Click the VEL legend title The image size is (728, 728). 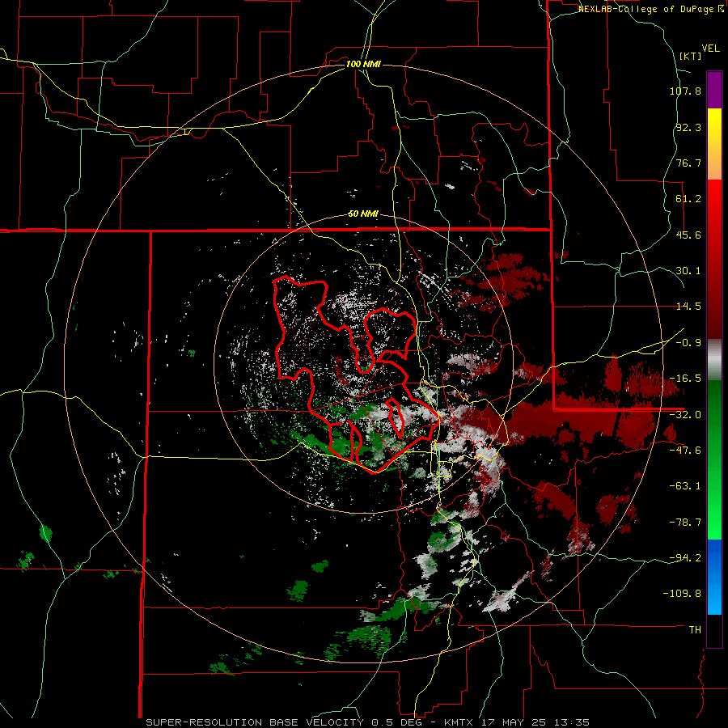pyautogui.click(x=710, y=49)
